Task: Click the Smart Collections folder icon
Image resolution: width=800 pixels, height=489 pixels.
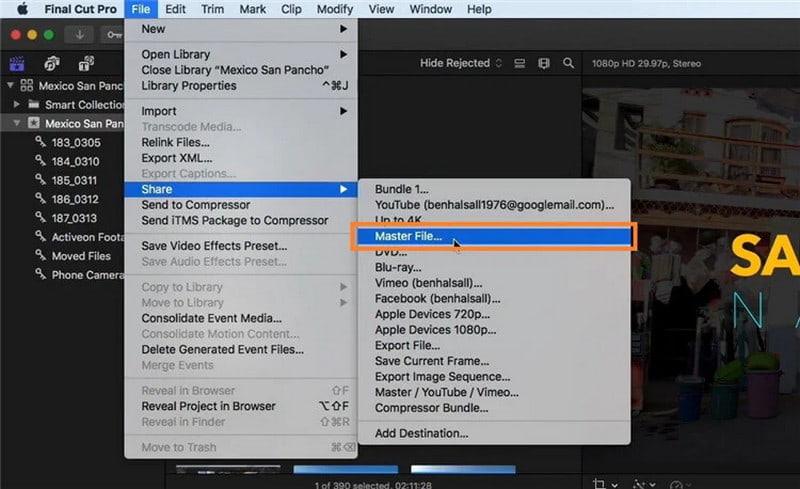Action: pos(34,104)
